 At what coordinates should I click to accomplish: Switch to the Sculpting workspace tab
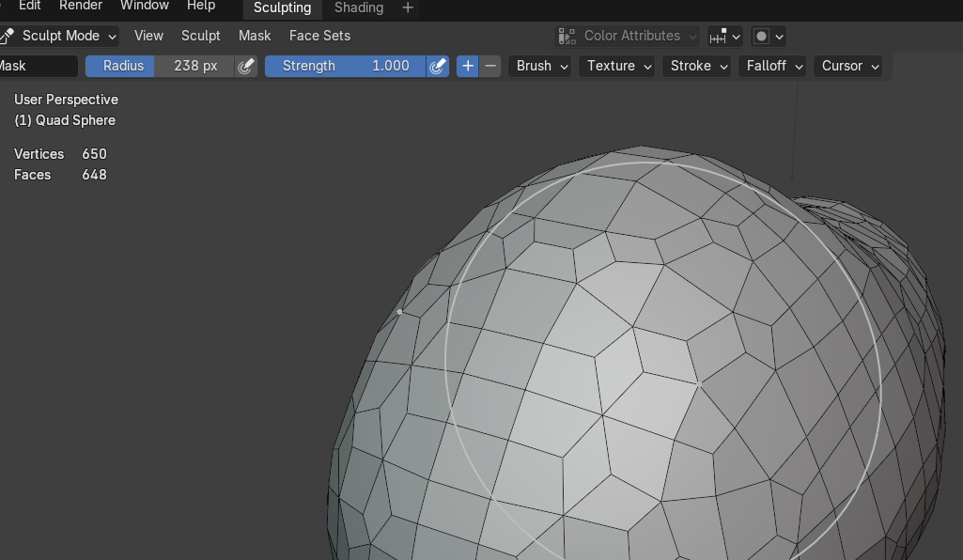(x=282, y=8)
